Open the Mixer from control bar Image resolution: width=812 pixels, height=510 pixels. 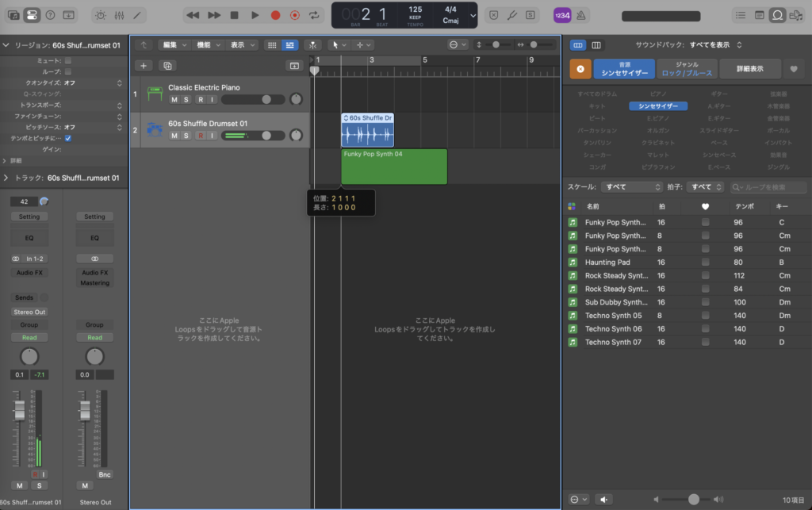tap(121, 15)
